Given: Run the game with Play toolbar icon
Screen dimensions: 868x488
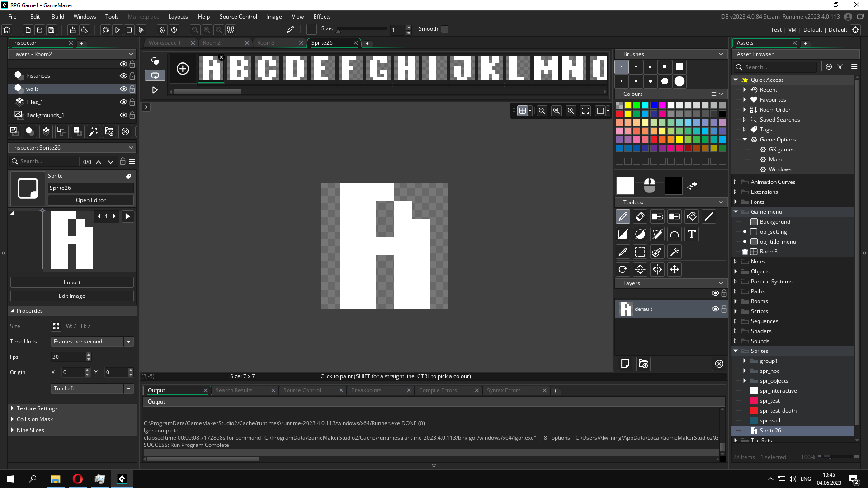Looking at the screenshot, I should point(118,30).
